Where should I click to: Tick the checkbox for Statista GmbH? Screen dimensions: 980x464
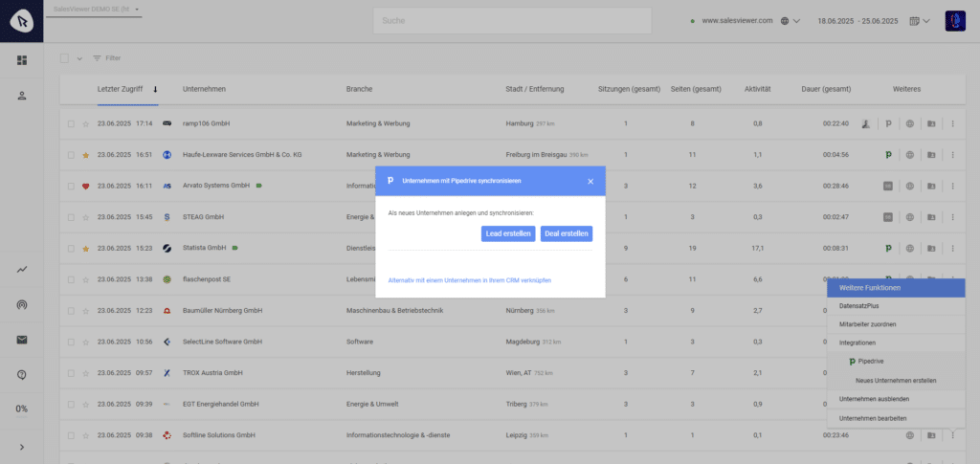pos(71,249)
